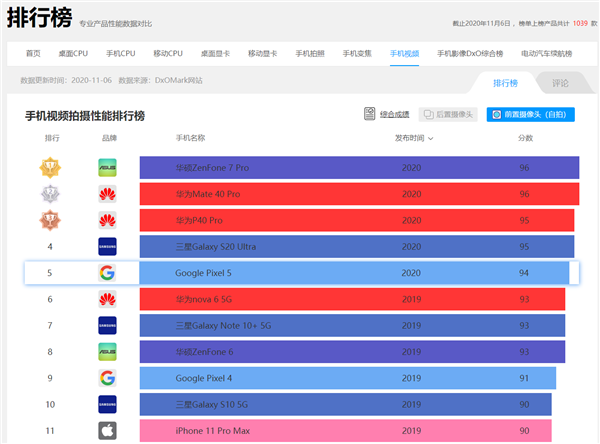Go to 首页 home page link
600x444 pixels.
click(x=34, y=53)
